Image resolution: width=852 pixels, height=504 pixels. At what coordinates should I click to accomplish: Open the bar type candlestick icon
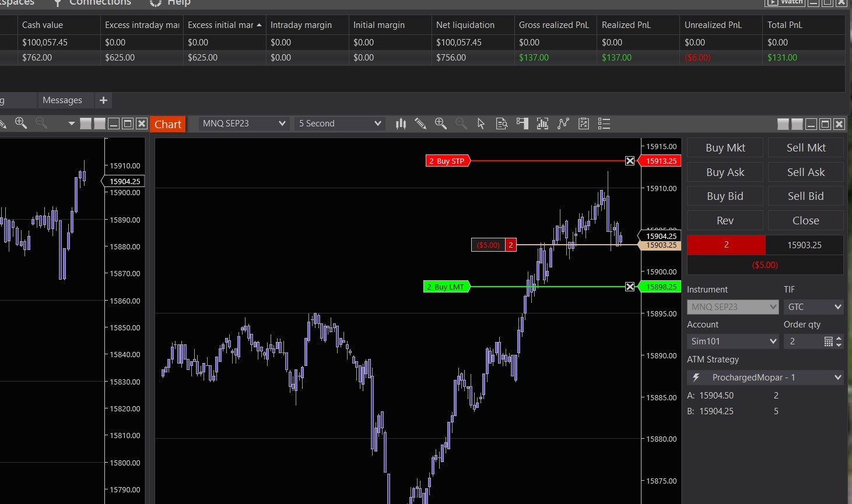(401, 124)
